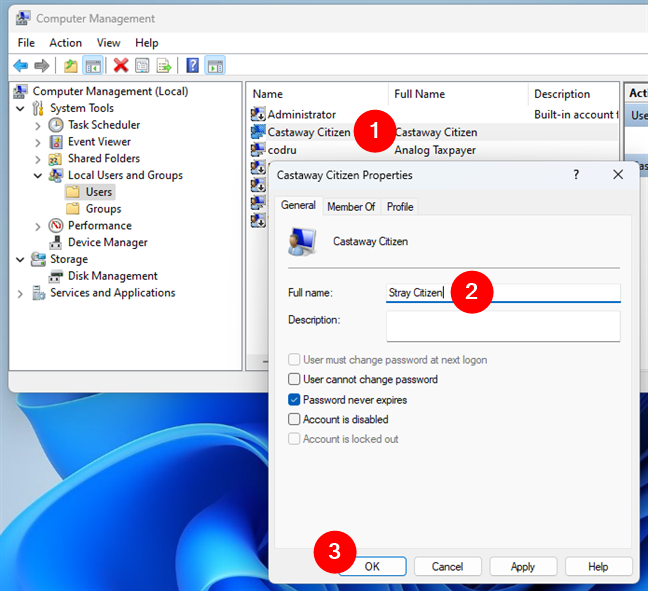Toggle User cannot change password checkbox
Image resolution: width=648 pixels, height=591 pixels.
294,379
